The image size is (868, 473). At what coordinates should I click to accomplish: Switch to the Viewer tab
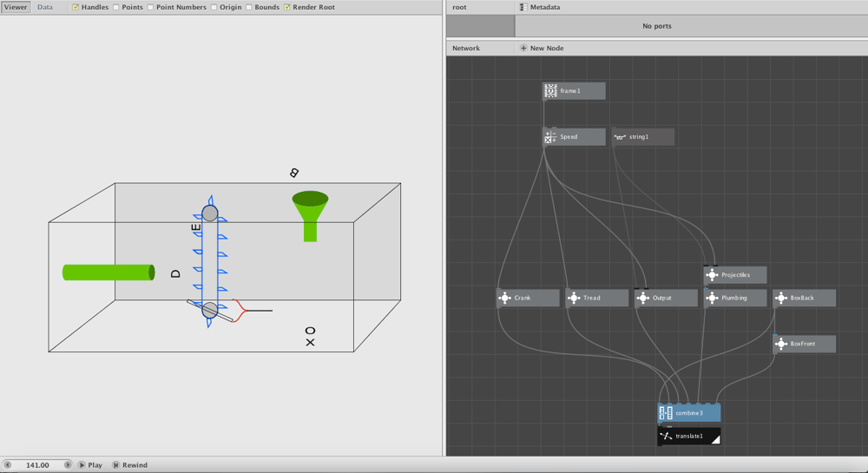[x=16, y=7]
